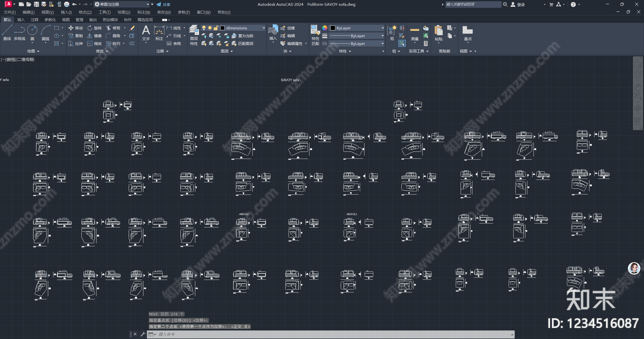The width and height of the screenshot is (644, 339).
Task: Open the ByLayer object color dropdown
Action: pyautogui.click(x=382, y=28)
